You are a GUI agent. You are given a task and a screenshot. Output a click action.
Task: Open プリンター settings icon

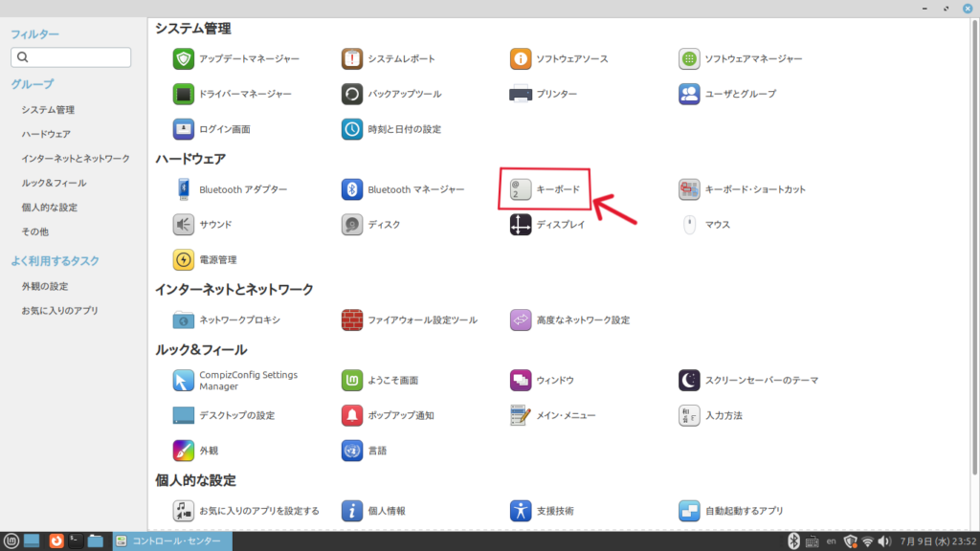click(x=521, y=94)
